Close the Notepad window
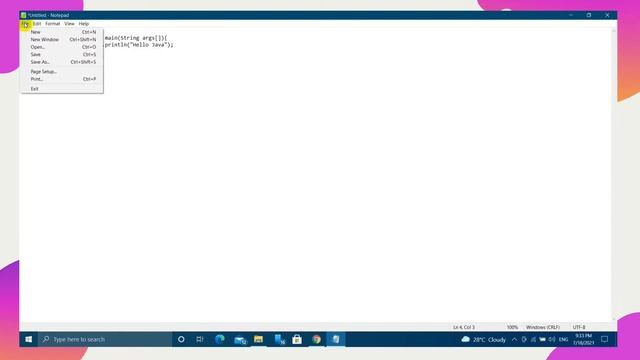Image resolution: width=640 pixels, height=360 pixels. tap(607, 15)
